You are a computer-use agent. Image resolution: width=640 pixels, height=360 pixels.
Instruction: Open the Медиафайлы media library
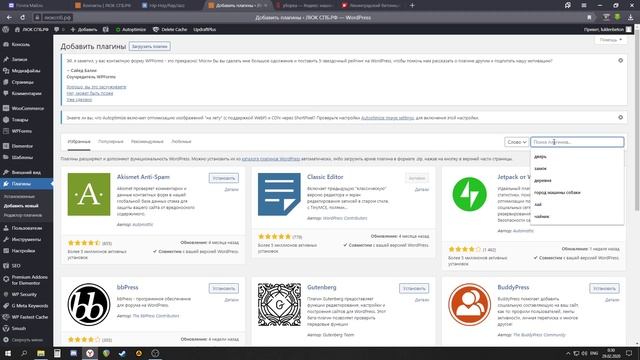26,71
